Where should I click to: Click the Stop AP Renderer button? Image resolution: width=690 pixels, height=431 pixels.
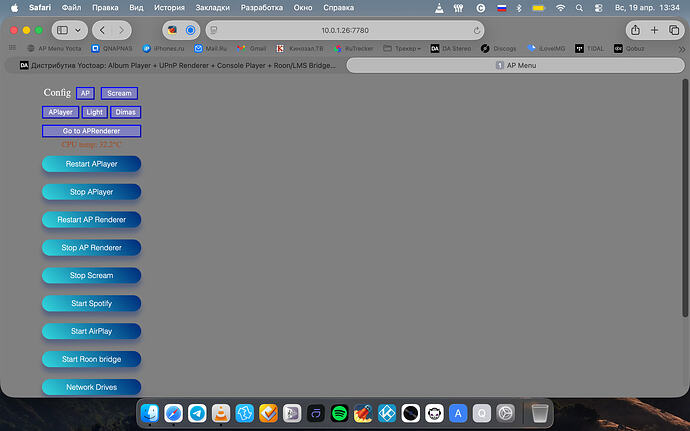92,248
